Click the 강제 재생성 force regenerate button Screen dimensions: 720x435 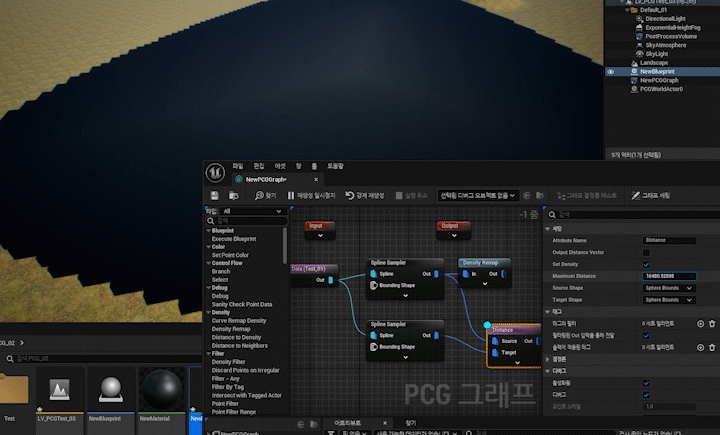[365, 196]
